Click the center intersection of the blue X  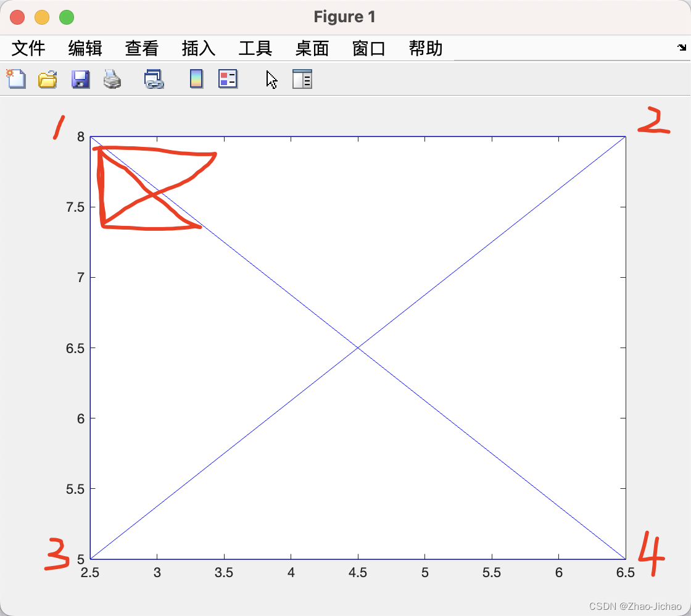click(358, 347)
